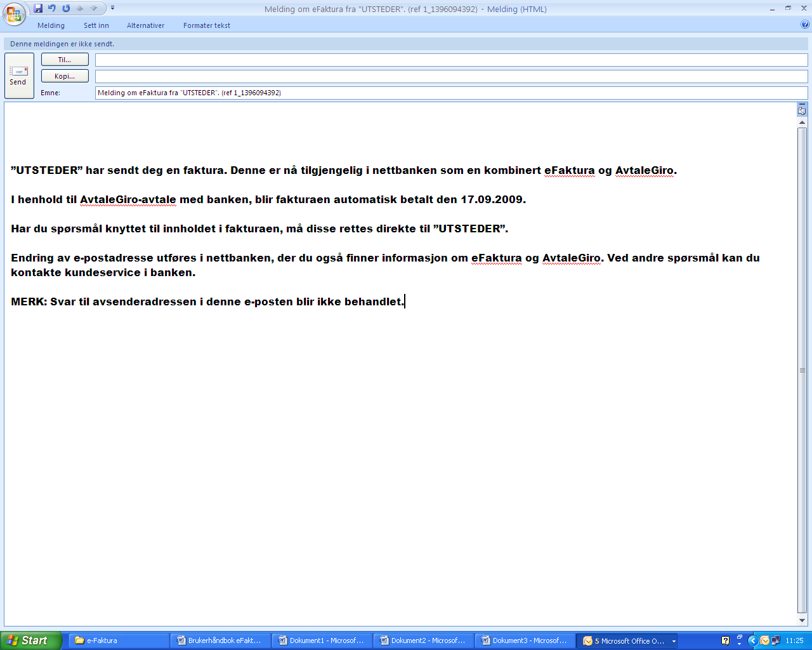The width and height of the screenshot is (812, 650).
Task: Click the vertical scrollbar thumb
Action: click(x=802, y=370)
